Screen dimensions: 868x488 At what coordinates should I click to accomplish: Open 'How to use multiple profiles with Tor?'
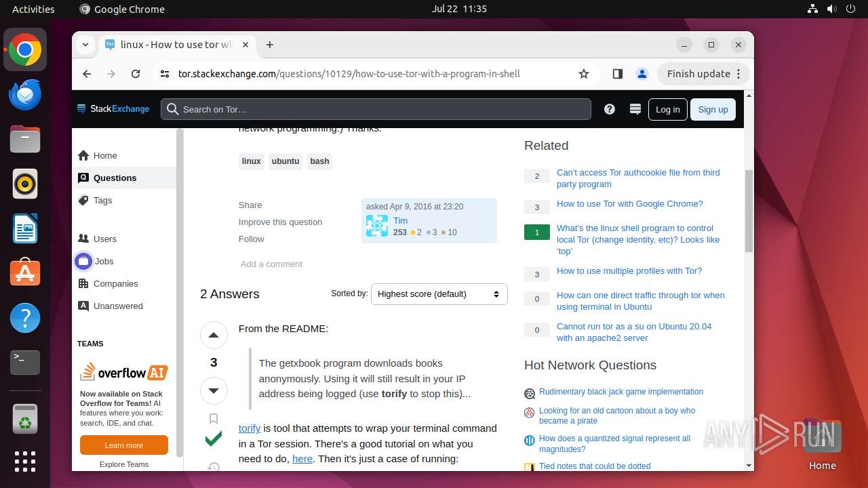coord(629,270)
